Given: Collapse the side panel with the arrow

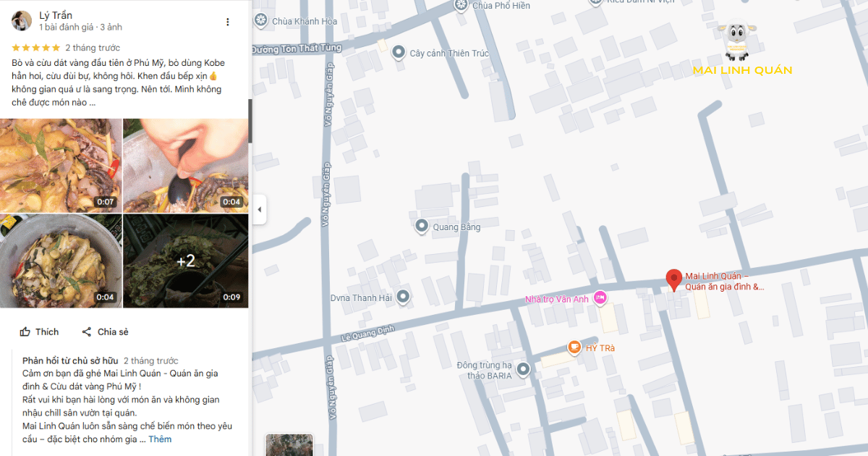Looking at the screenshot, I should click(x=259, y=210).
